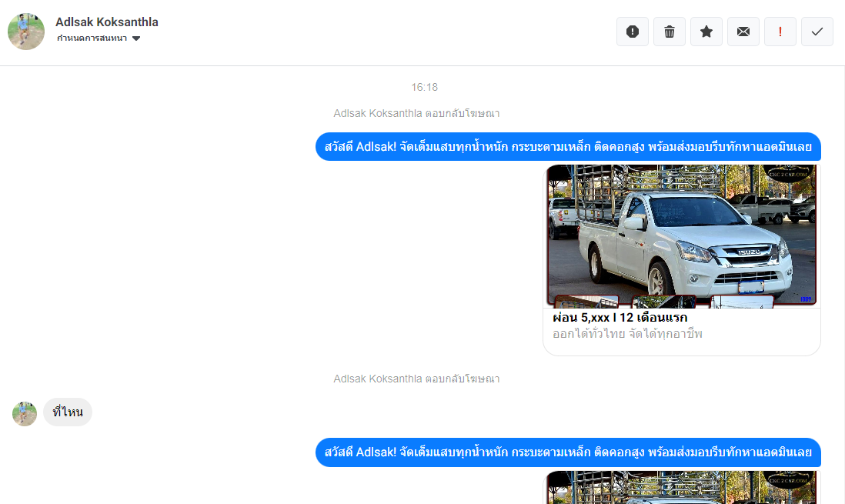Click the ตอบกลับโฆษณา label above the ที่ไหน message
845x504 pixels.
tap(416, 379)
